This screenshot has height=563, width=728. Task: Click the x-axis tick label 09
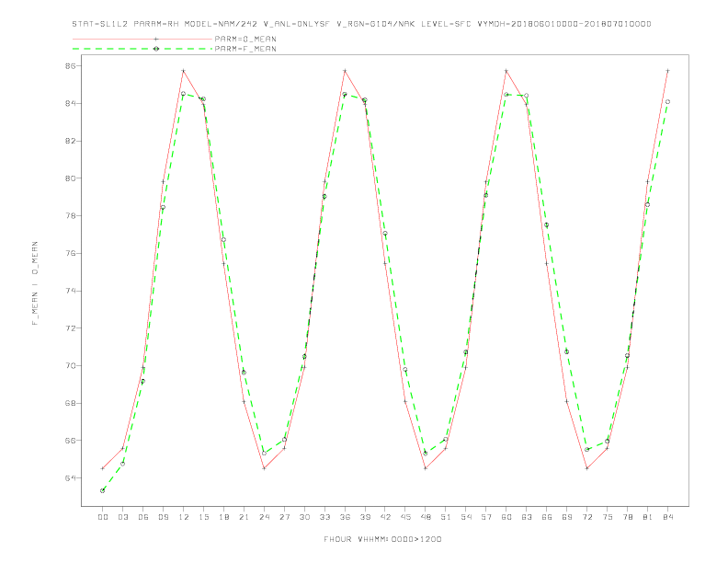pyautogui.click(x=163, y=517)
